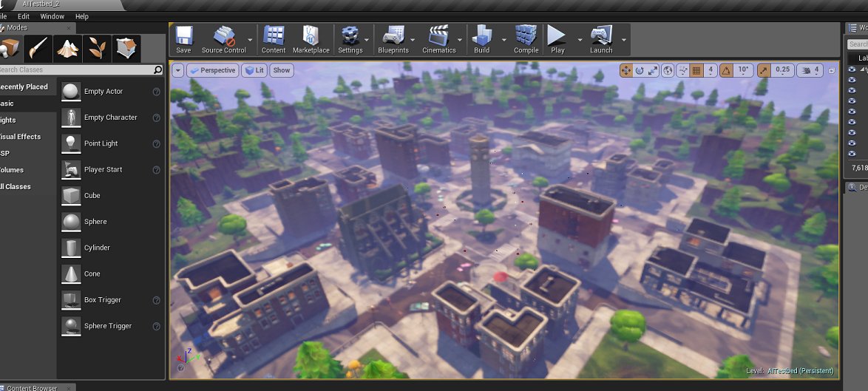Click the Lit view mode button
Screen dimensions: 868x391
254,70
